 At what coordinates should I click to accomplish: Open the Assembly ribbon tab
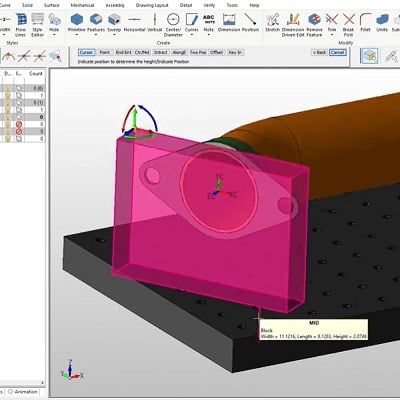[x=115, y=5]
